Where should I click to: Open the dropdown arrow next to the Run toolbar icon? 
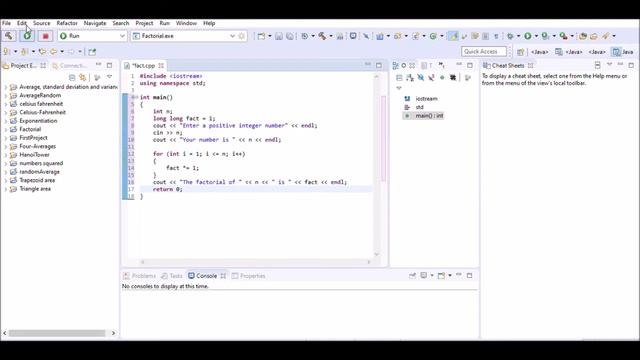coord(536,36)
